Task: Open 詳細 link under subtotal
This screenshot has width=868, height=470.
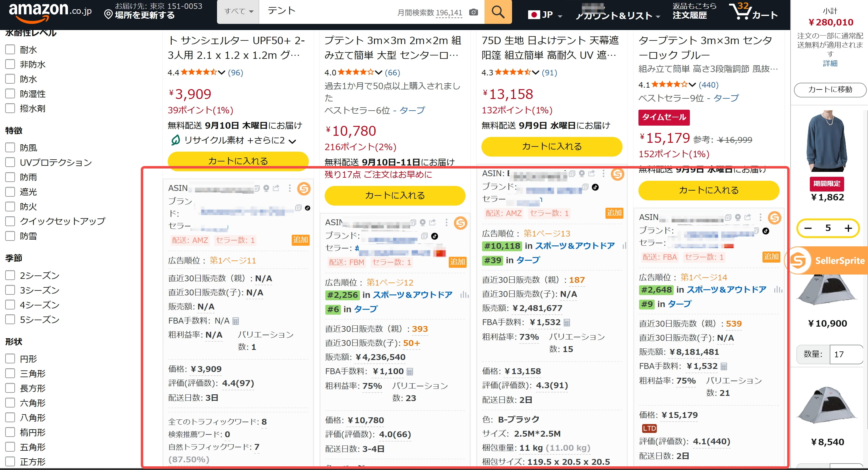Action: 830,63
